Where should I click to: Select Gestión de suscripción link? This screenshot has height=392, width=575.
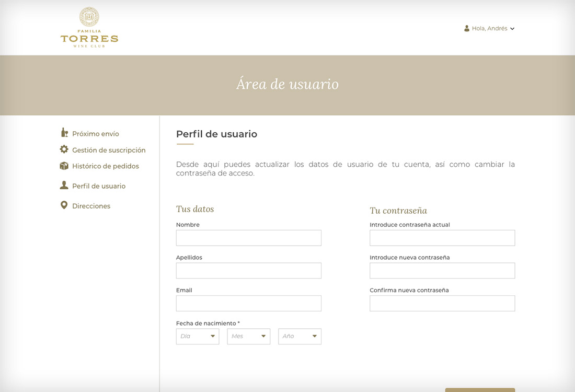tap(109, 150)
